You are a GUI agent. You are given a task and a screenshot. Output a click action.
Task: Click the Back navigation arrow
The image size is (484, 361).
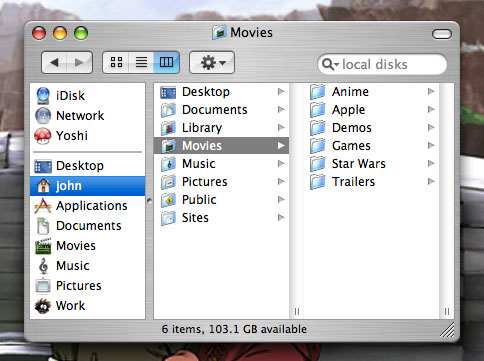(54, 62)
